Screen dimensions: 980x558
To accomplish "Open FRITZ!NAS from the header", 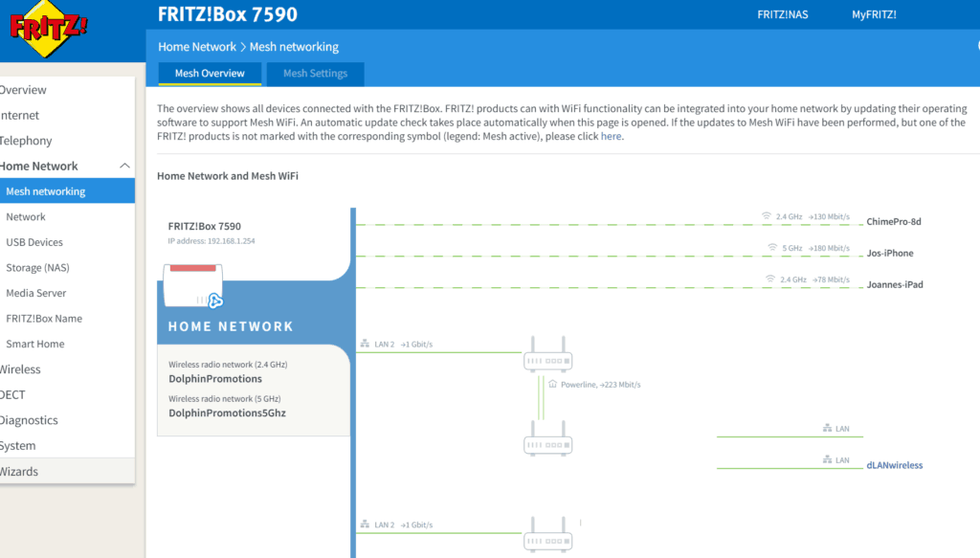I will [x=784, y=14].
